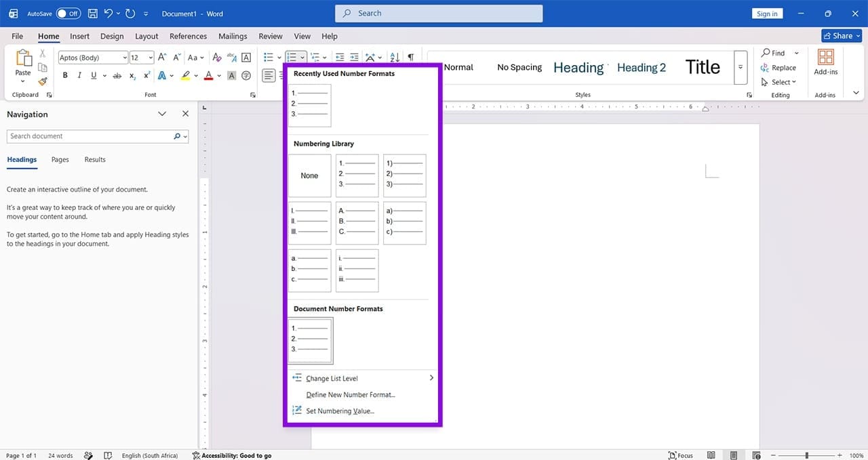Screen dimensions: 868x460
Task: Click the spelling check book icon in status bar
Action: (x=107, y=455)
